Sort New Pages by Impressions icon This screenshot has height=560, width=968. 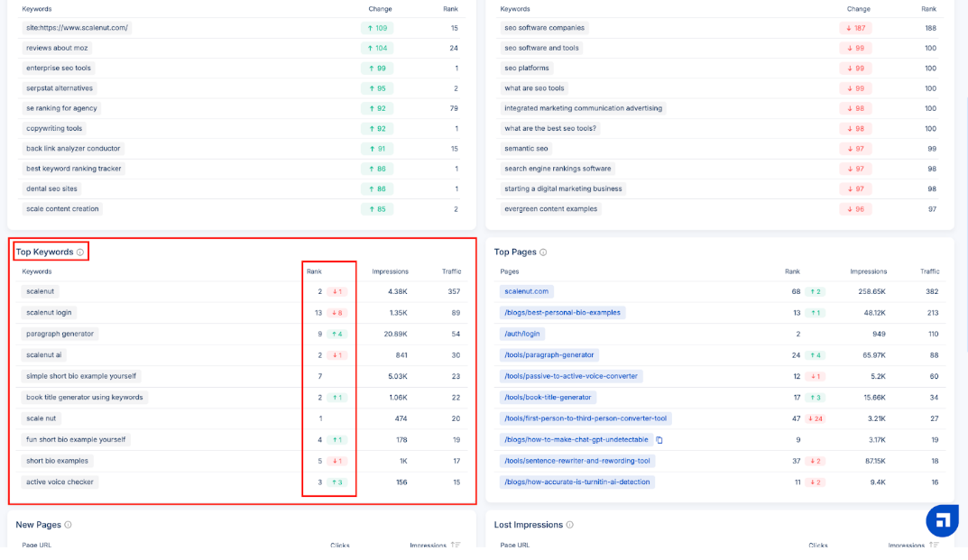(456, 546)
